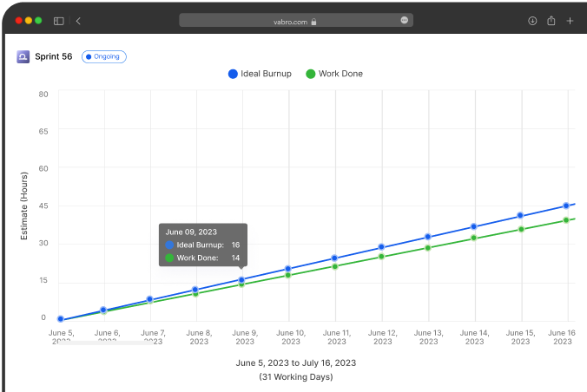Open the downloads icon in toolbar

[x=531, y=20]
